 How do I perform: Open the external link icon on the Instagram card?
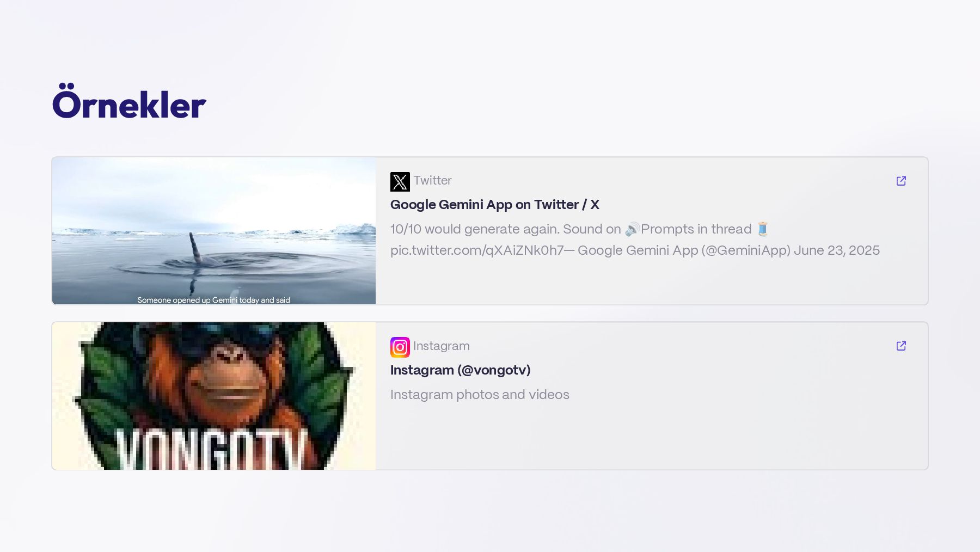coord(901,346)
